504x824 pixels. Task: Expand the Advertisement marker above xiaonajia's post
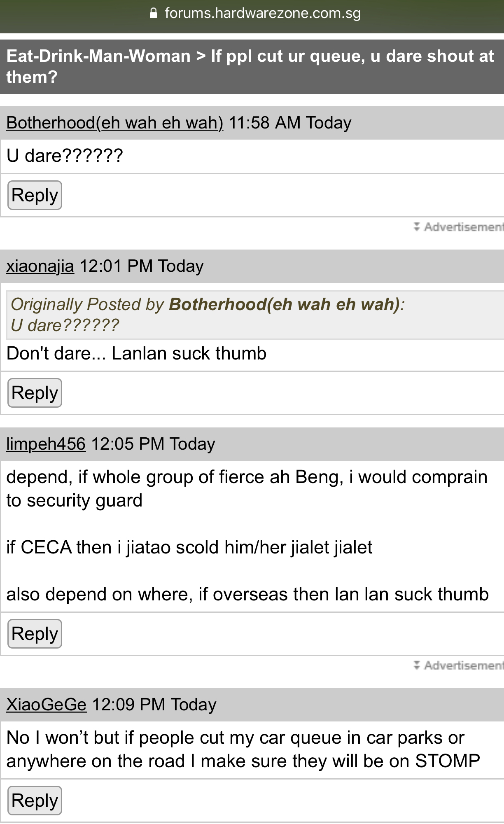point(458,227)
